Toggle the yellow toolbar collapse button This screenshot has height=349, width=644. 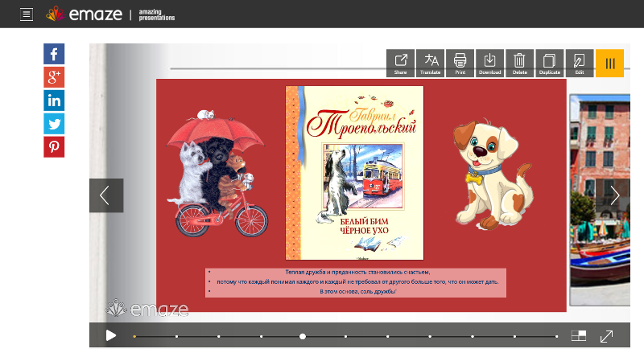tap(610, 64)
